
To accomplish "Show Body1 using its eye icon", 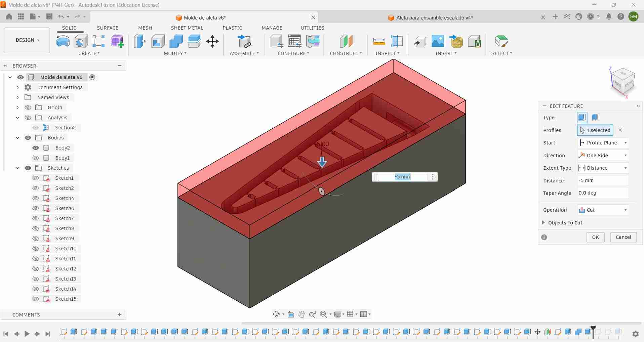I will pos(36,158).
